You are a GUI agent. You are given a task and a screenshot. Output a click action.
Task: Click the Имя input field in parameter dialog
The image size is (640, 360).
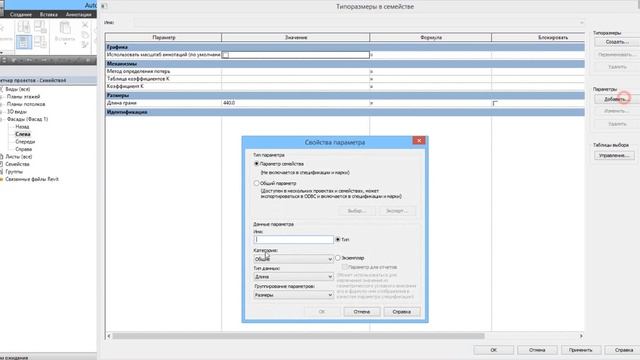(x=293, y=240)
